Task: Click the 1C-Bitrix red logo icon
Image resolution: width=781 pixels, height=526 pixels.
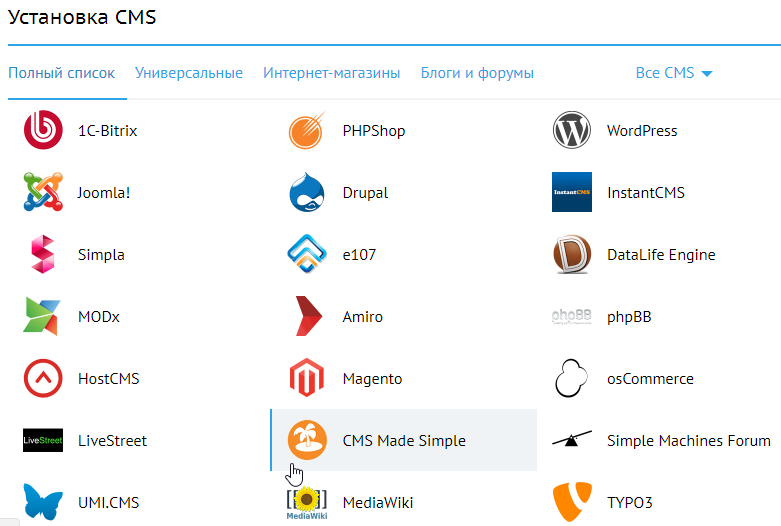Action: pyautogui.click(x=43, y=130)
